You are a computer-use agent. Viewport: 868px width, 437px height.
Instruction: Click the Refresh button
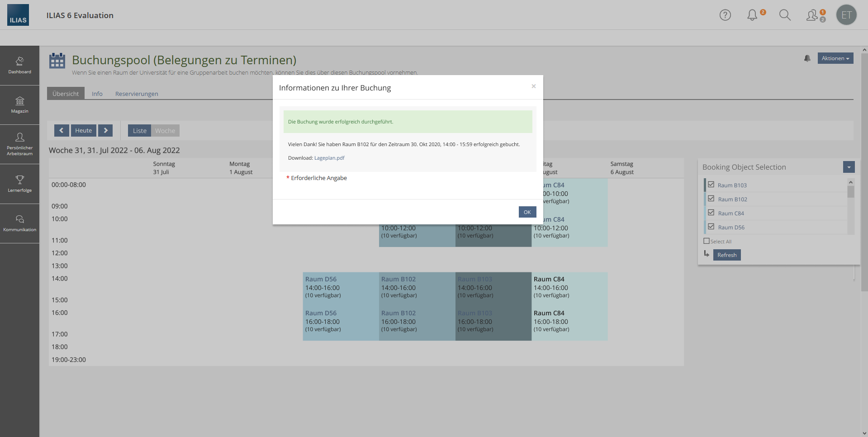[x=726, y=255]
